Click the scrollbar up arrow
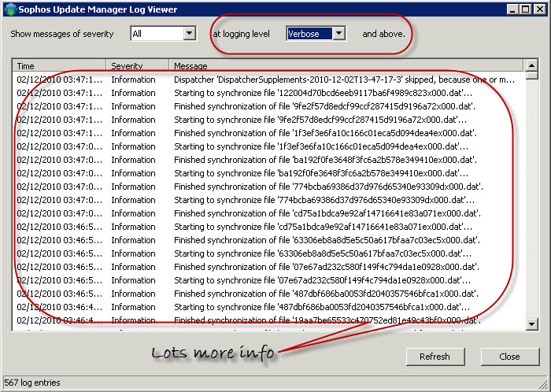 click(531, 65)
